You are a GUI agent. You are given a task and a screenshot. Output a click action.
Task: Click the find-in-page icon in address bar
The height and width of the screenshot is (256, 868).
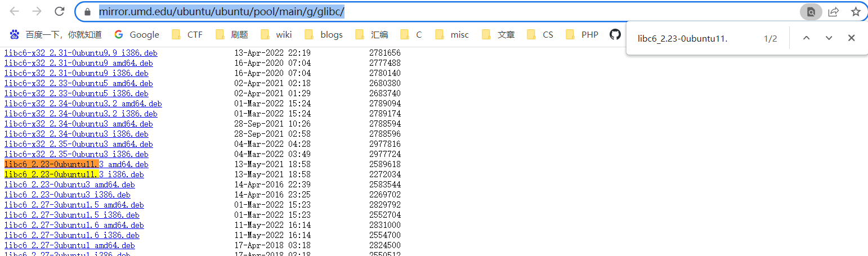click(811, 12)
